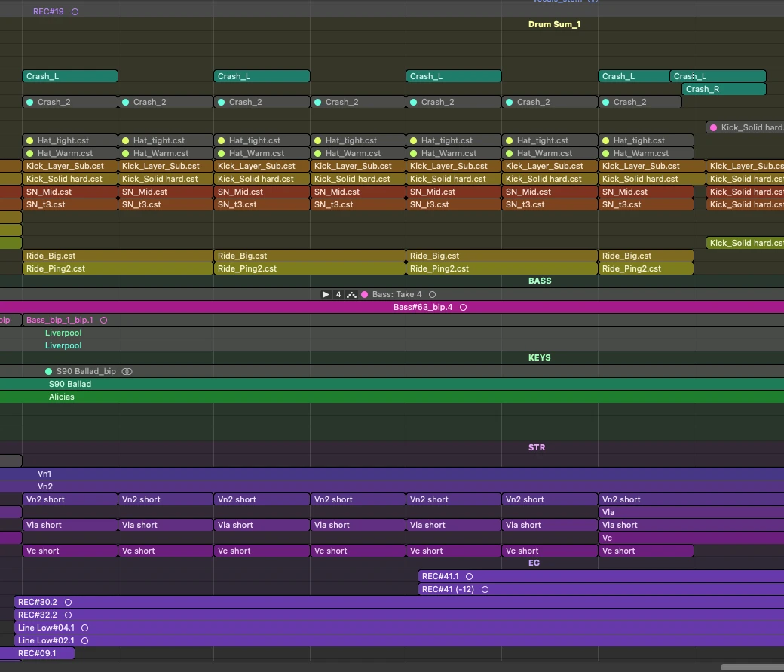This screenshot has width=784, height=672.
Task: Click the loop circle icon after Bass: Take 4
Action: (x=433, y=294)
